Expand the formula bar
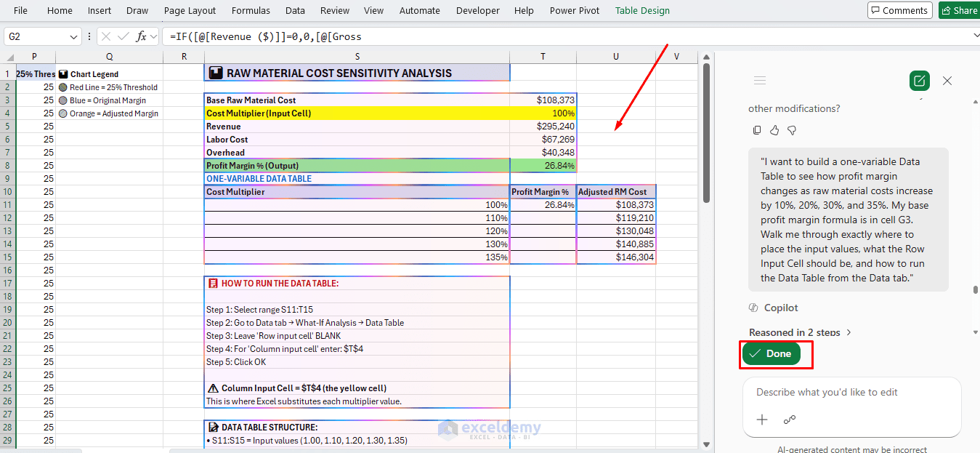 (975, 36)
